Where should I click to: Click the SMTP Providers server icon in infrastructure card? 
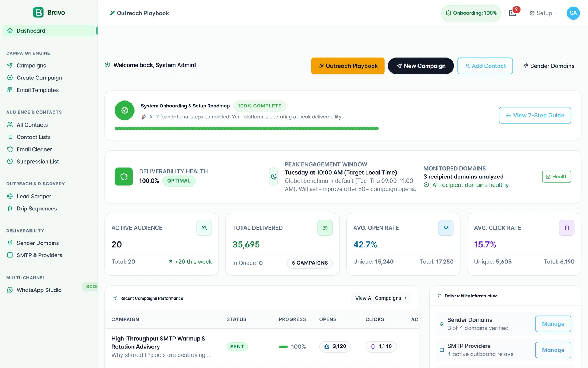tap(442, 350)
